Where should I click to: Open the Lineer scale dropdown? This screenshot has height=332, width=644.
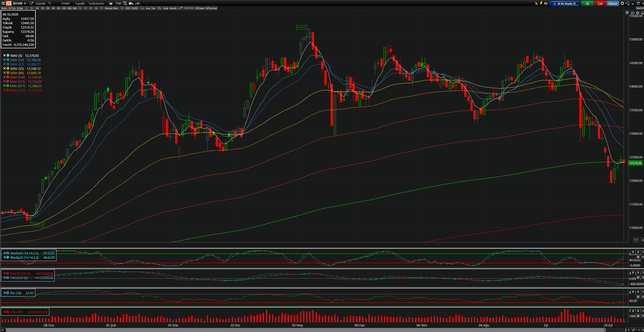pos(66,3)
